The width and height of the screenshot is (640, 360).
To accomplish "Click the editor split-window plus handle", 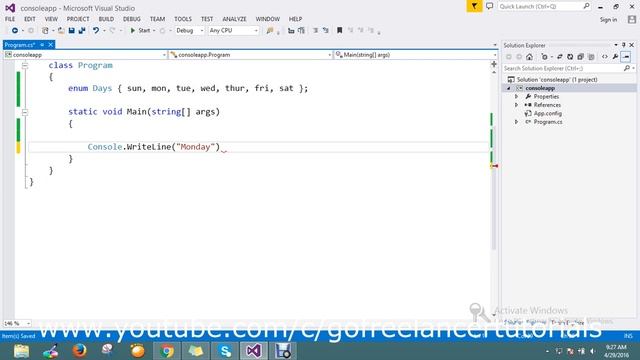I will tap(494, 64).
